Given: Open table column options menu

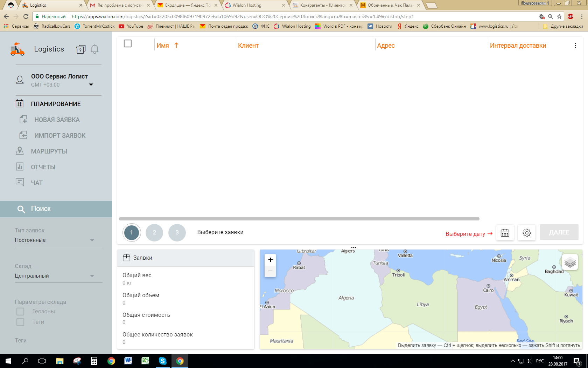Looking at the screenshot, I should pyautogui.click(x=575, y=46).
